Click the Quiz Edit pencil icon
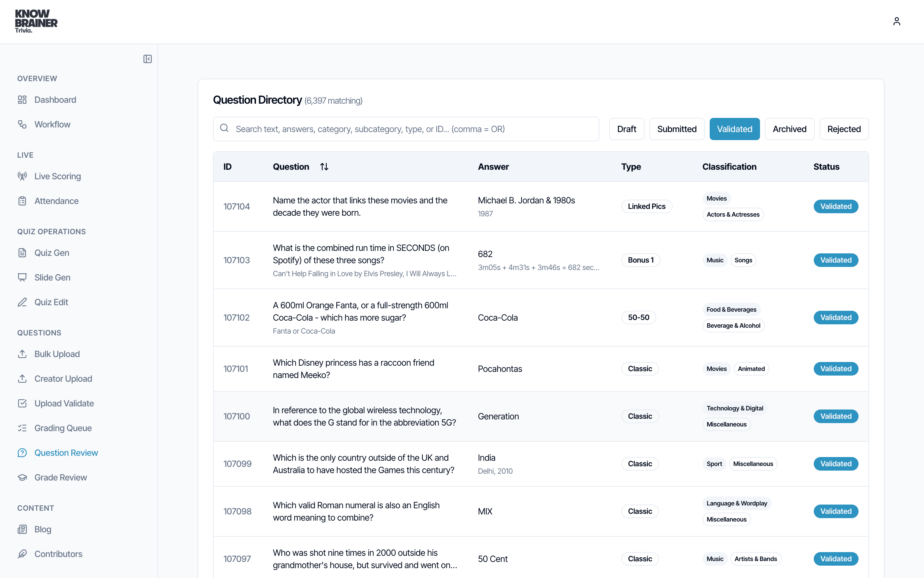Image resolution: width=924 pixels, height=578 pixels. [x=22, y=302]
